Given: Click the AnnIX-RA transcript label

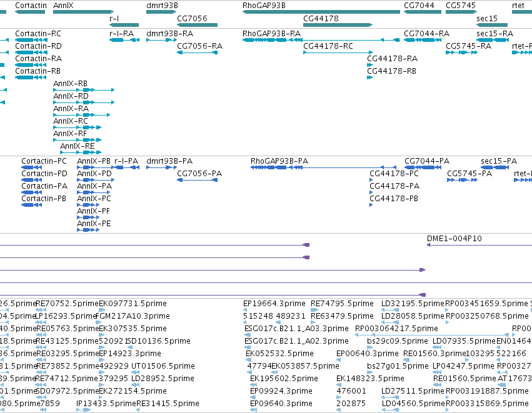Looking at the screenshot, I should (x=71, y=109).
